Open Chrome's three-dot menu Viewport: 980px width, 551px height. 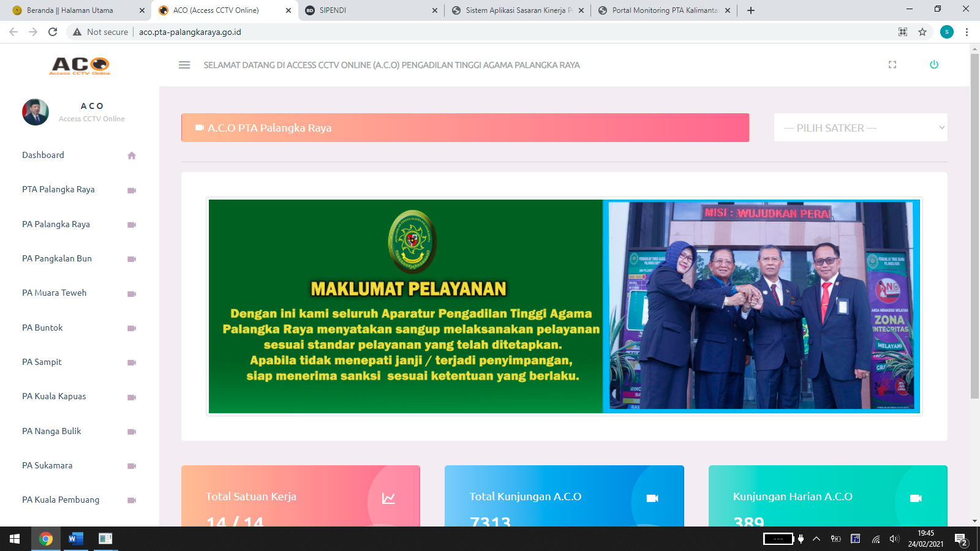pyautogui.click(x=967, y=32)
